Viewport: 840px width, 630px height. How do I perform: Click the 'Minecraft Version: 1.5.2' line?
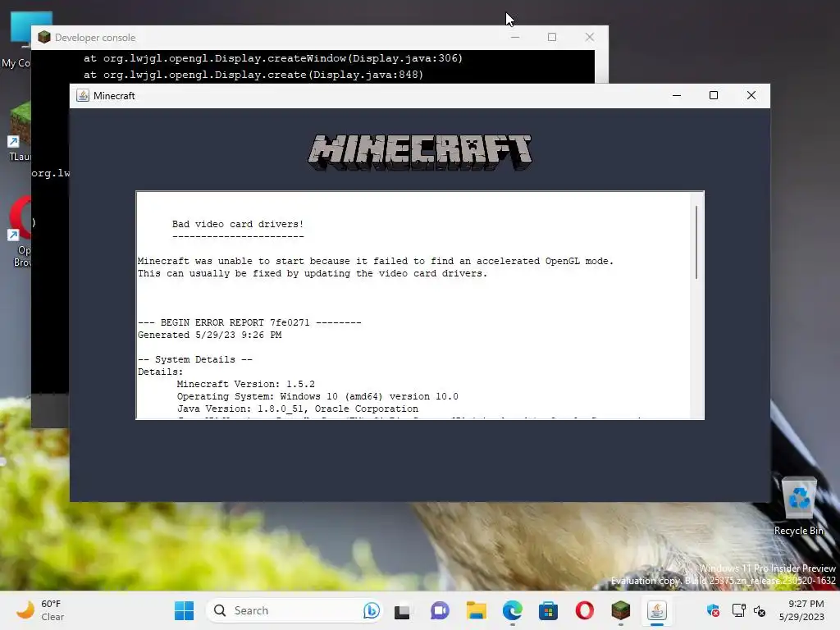246,384
